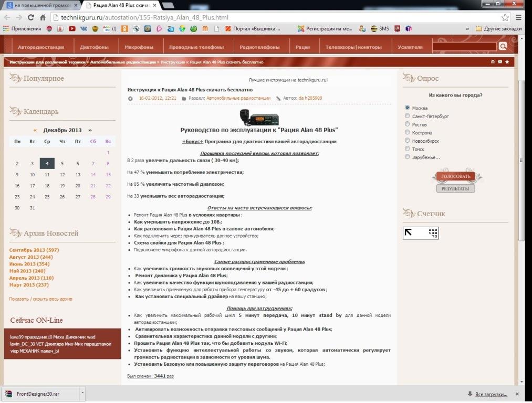Open the SMS bookmark

[x=380, y=29]
